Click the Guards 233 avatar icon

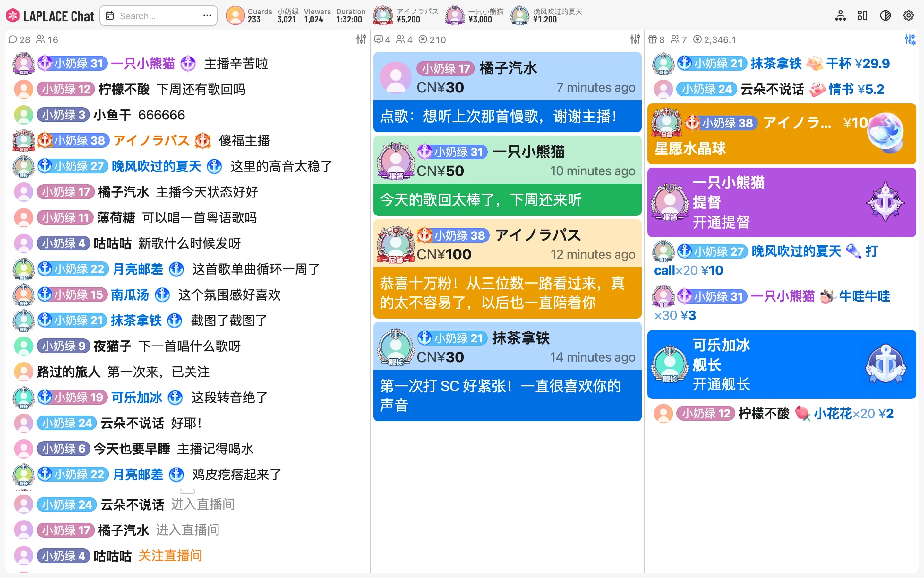pyautogui.click(x=235, y=16)
